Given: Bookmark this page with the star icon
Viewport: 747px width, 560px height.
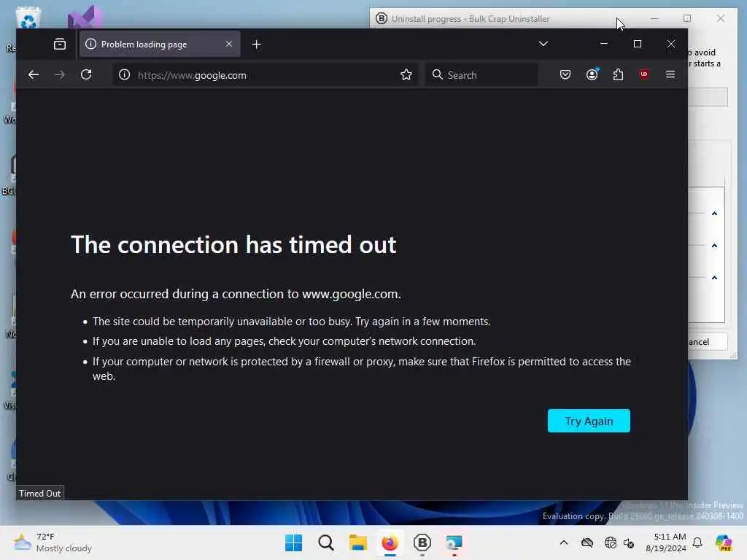Looking at the screenshot, I should click(x=406, y=75).
